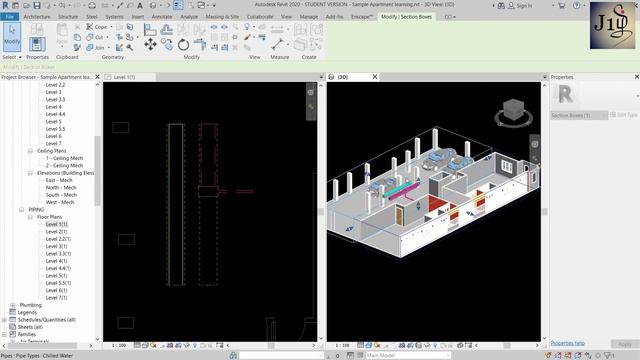This screenshot has width=640, height=360.
Task: Click the Help question mark icon
Action: pyautogui.click(x=576, y=6)
